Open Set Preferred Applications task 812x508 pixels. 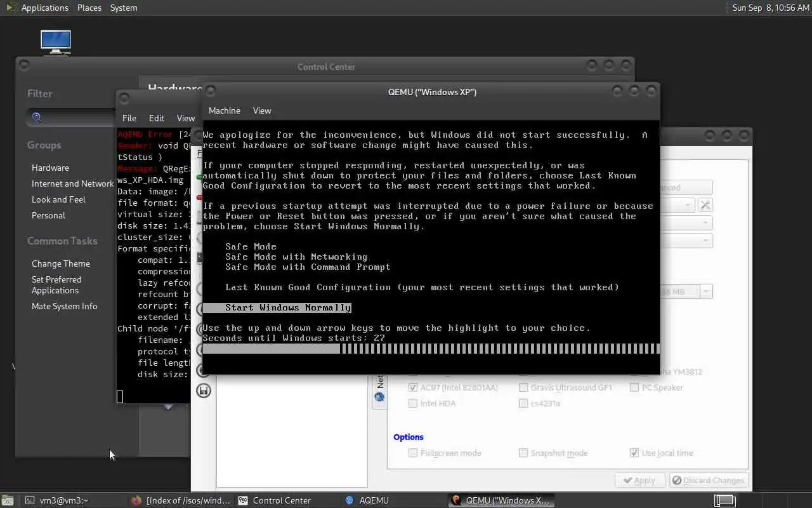[56, 284]
